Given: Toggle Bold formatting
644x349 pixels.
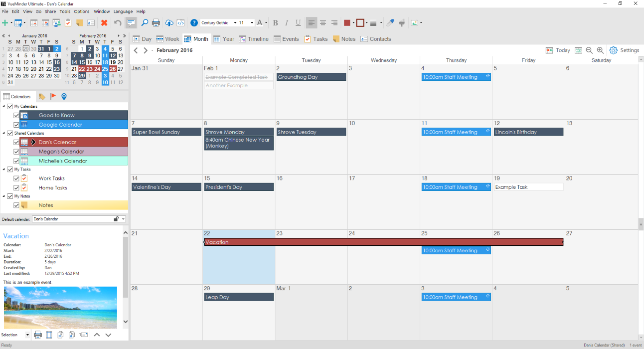Looking at the screenshot, I should (x=274, y=22).
